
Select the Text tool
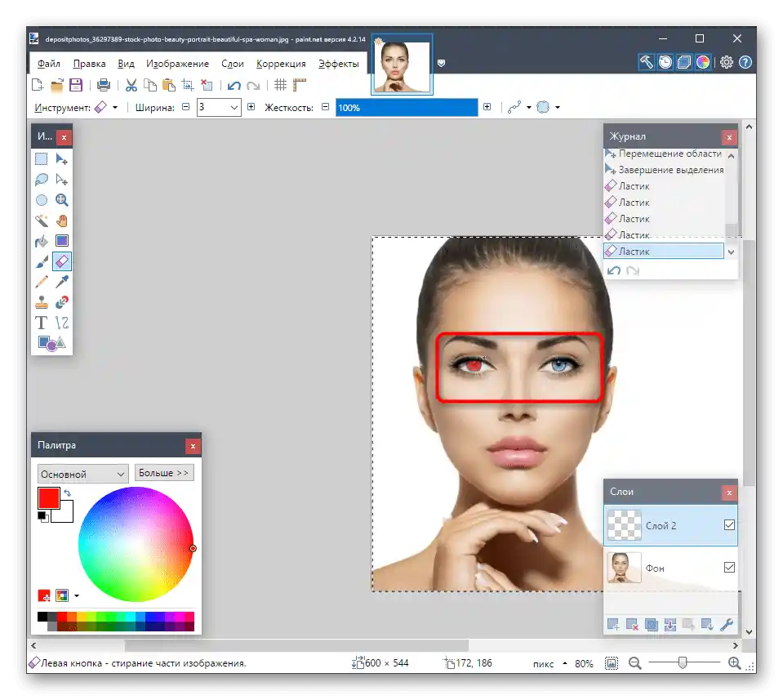(x=42, y=323)
